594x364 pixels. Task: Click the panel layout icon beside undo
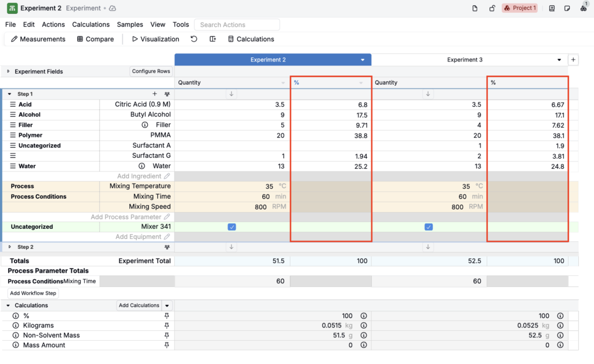212,39
